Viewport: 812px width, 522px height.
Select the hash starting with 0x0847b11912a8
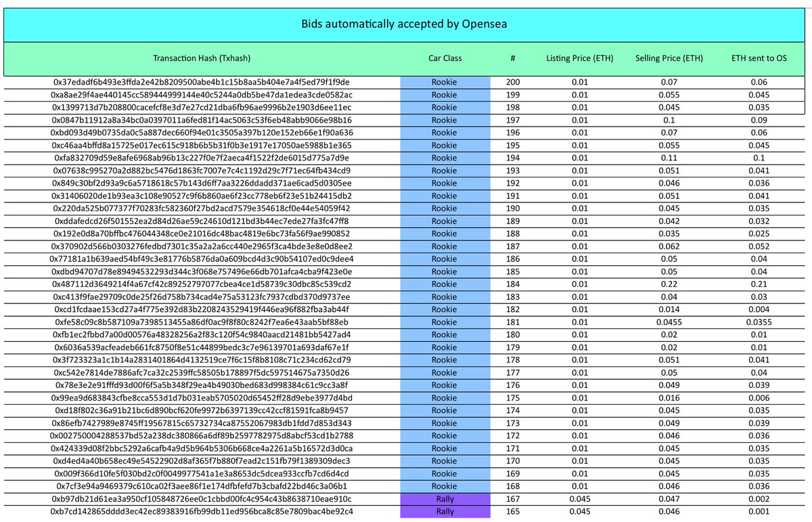202,120
